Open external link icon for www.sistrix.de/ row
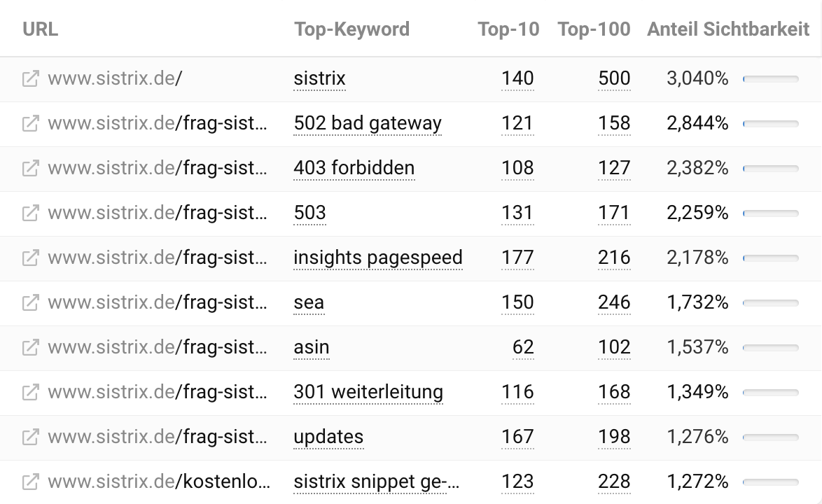This screenshot has width=822, height=504. point(30,78)
